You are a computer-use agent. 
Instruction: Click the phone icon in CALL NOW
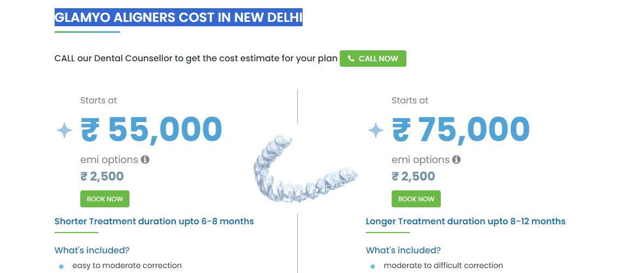click(x=351, y=59)
